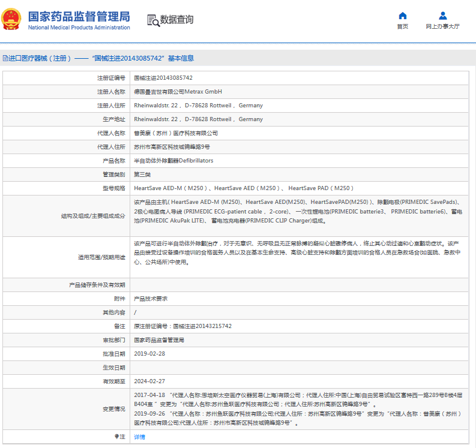
Task: Click the 适用范围/预期用途 description text
Action: (297, 252)
